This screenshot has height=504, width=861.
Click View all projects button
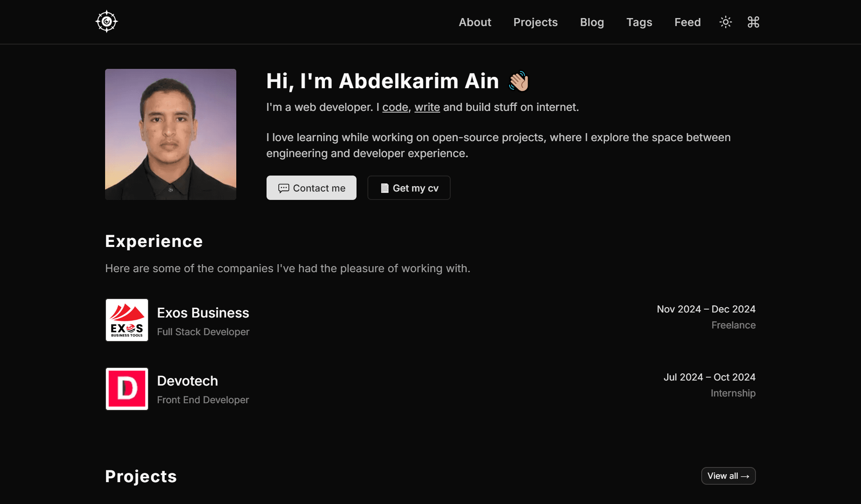tap(728, 476)
